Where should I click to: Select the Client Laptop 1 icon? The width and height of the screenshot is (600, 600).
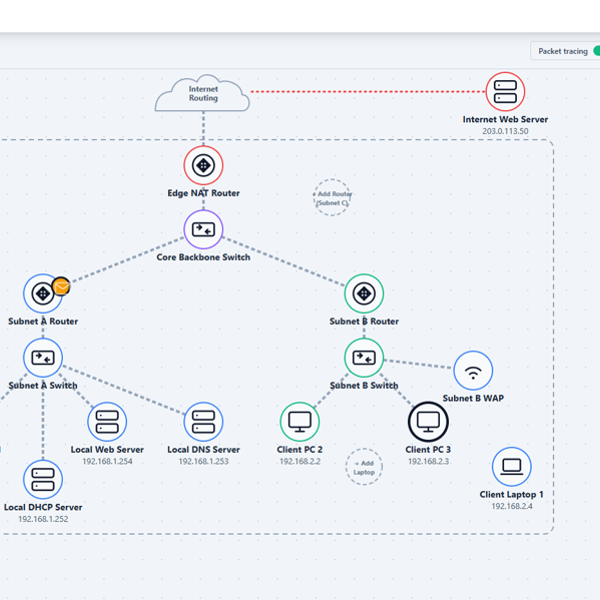[x=512, y=467]
